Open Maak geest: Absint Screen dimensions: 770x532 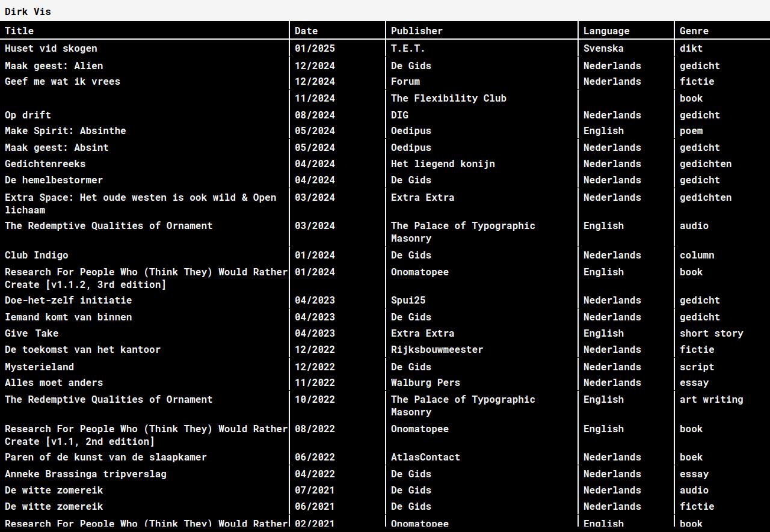click(57, 147)
